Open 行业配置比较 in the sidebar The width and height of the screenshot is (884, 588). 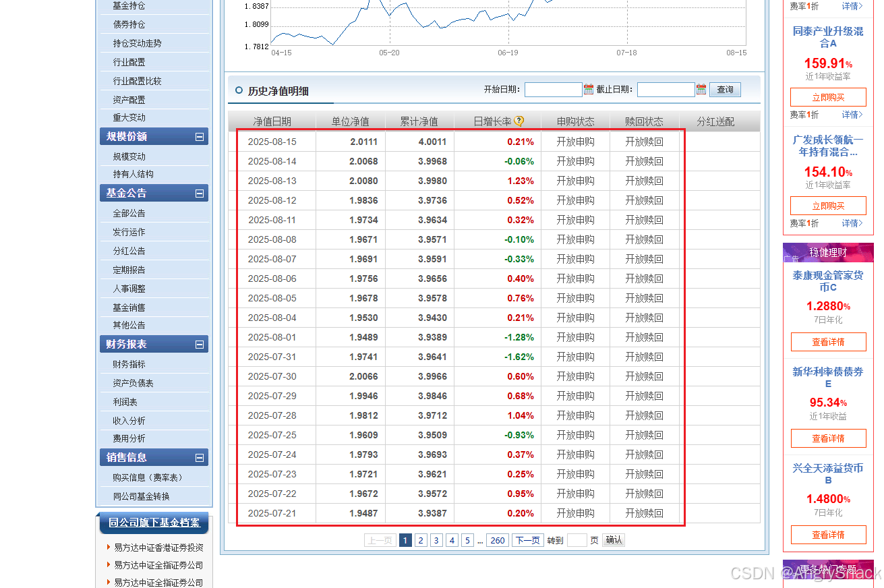tap(137, 81)
